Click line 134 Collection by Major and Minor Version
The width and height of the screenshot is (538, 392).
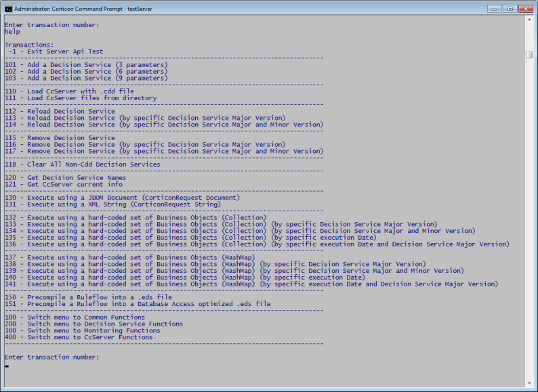coord(240,231)
